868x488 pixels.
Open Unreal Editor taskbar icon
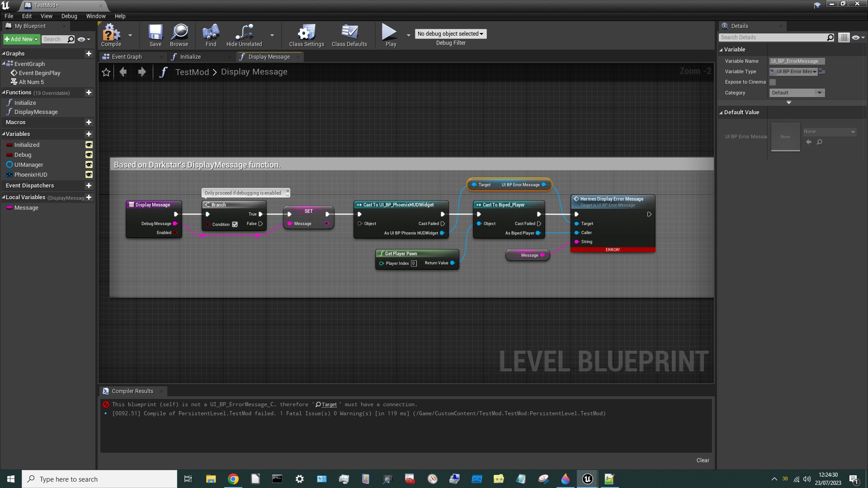587,479
